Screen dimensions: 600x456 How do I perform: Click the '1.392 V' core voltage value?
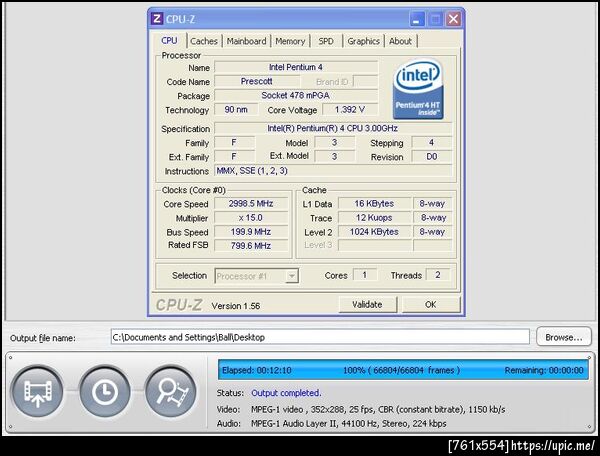coord(350,110)
